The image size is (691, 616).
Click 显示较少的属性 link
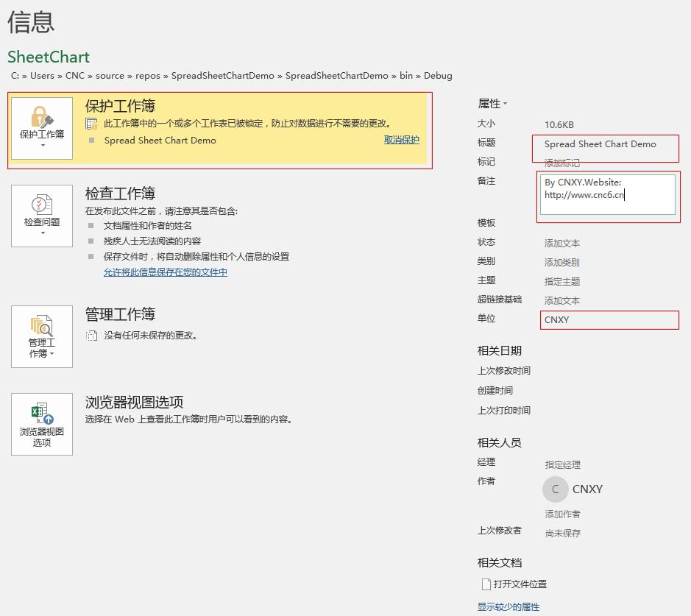[508, 606]
